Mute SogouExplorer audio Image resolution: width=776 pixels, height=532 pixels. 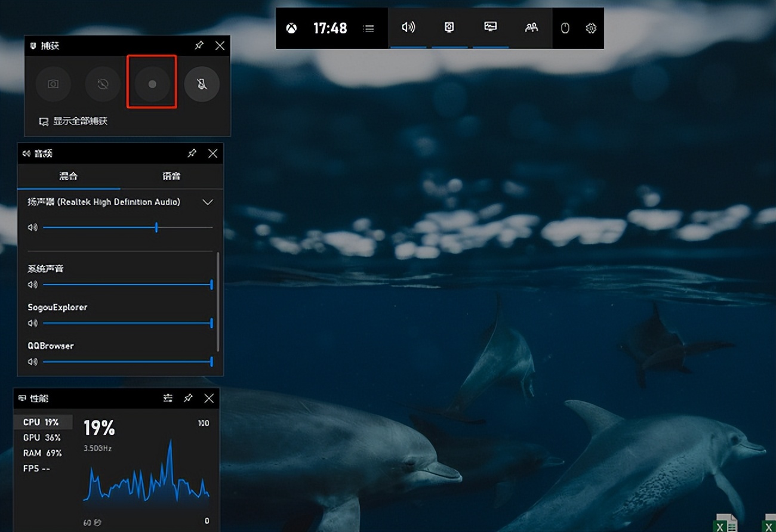(x=33, y=323)
